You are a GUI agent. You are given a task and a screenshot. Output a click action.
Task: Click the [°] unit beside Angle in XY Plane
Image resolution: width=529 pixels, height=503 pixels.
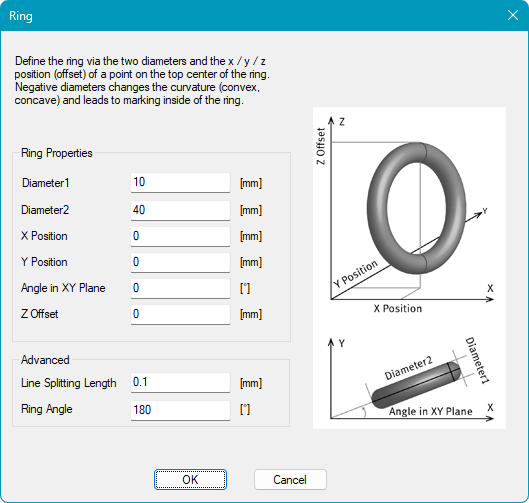coord(245,288)
